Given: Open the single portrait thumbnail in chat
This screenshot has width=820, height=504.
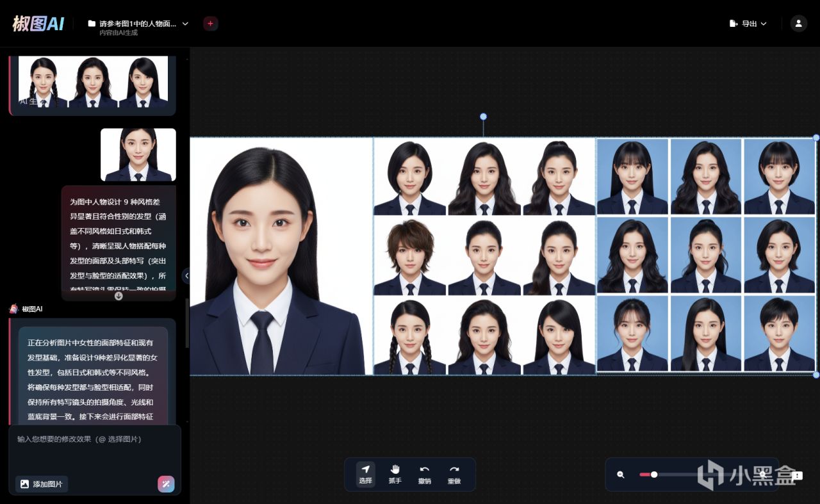Looking at the screenshot, I should [138, 154].
